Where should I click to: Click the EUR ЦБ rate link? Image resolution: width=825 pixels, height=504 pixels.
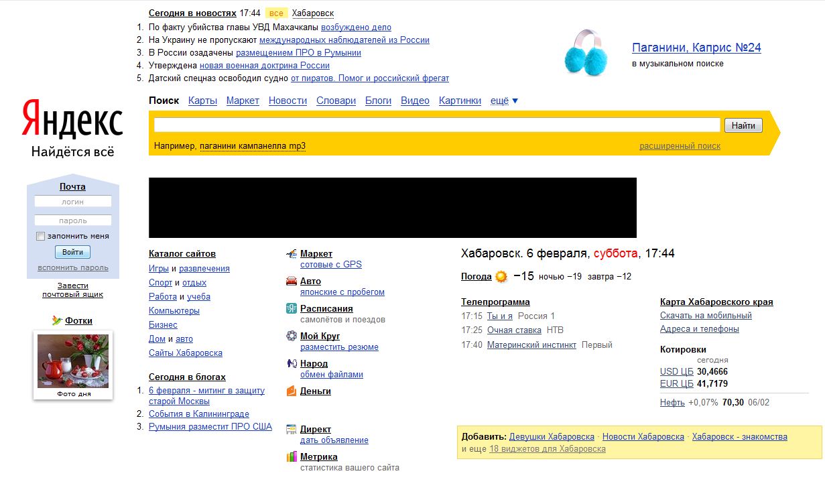[x=676, y=384]
